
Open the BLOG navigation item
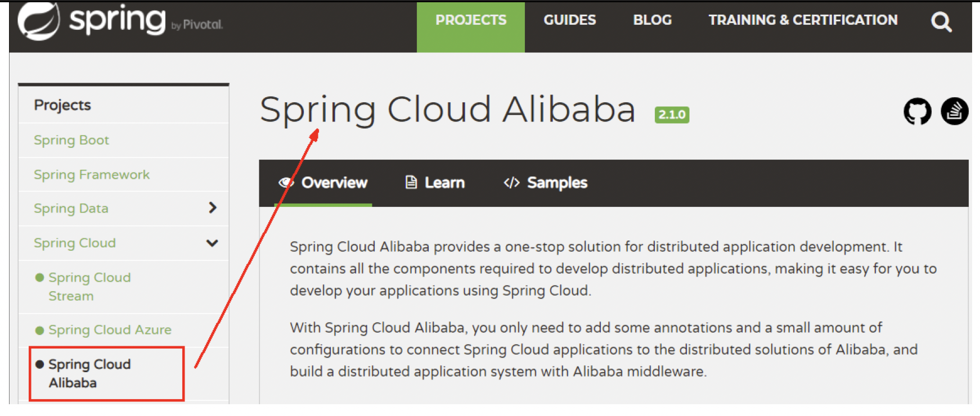(x=652, y=20)
